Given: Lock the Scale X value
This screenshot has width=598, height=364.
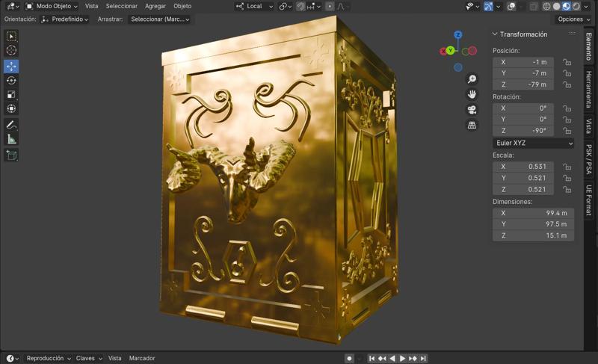Looking at the screenshot, I should [567, 167].
